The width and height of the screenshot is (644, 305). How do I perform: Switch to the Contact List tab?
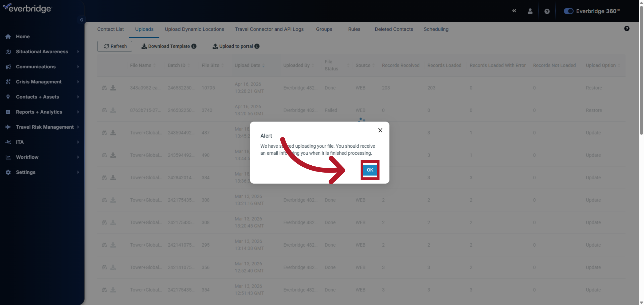(x=110, y=29)
